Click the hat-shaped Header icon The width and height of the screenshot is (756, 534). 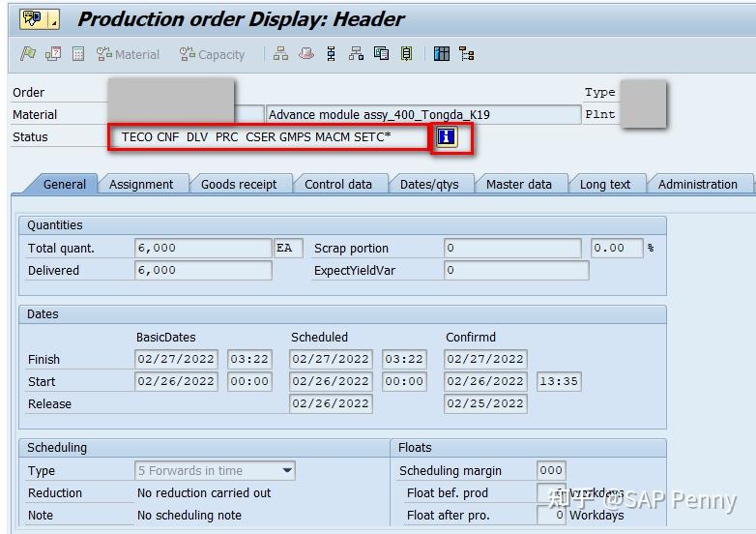click(x=305, y=53)
